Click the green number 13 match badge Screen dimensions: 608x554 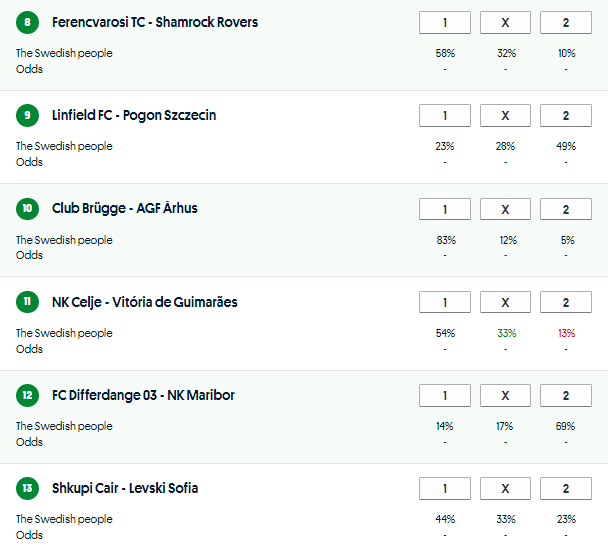(27, 489)
